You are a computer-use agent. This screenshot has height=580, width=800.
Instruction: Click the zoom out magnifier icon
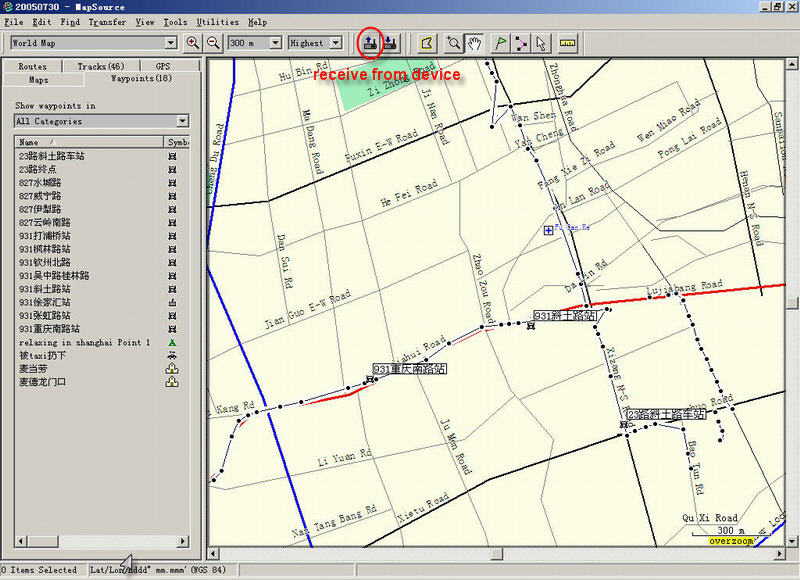[x=214, y=43]
